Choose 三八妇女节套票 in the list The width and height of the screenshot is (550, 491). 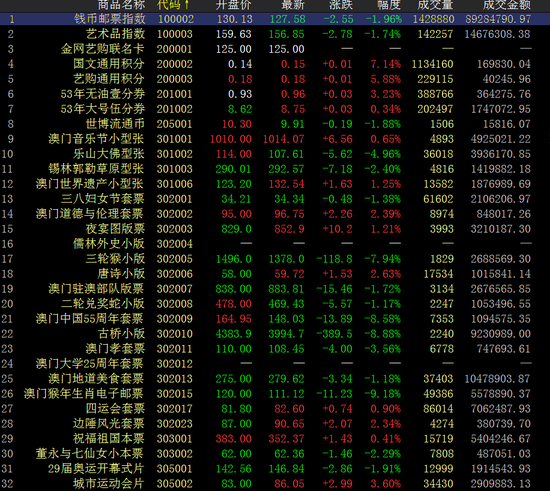(102, 199)
